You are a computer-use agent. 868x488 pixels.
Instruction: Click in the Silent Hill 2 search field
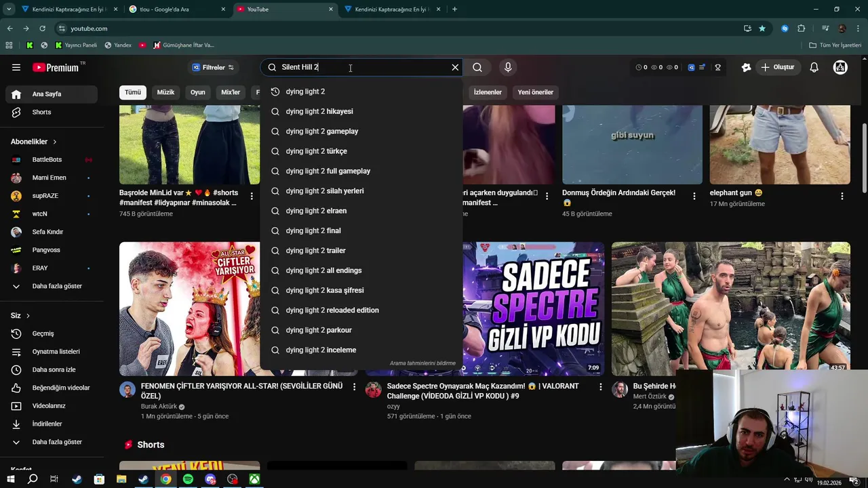point(363,67)
